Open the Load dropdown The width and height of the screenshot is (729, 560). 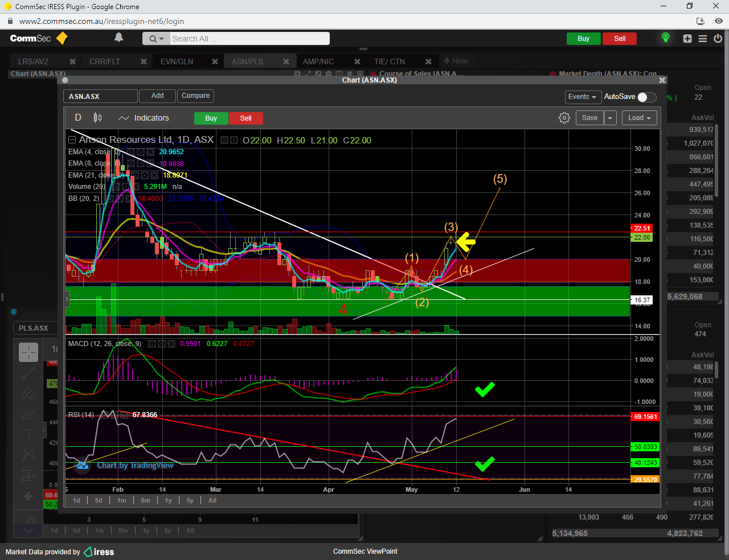click(x=640, y=118)
